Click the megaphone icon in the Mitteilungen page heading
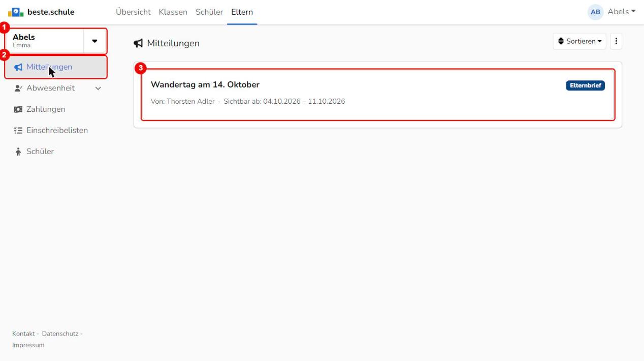The width and height of the screenshot is (644, 361). (x=138, y=44)
